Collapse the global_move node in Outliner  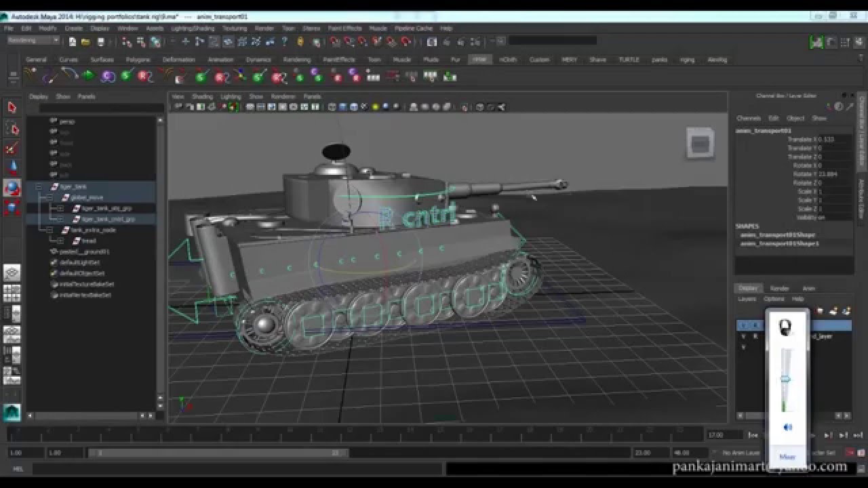click(x=49, y=197)
